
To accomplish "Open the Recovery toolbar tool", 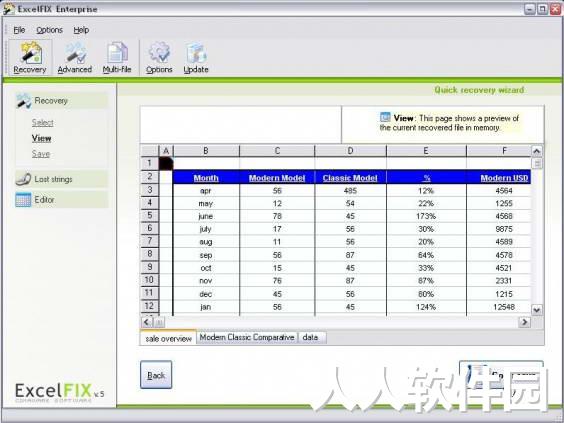I will pyautogui.click(x=30, y=58).
